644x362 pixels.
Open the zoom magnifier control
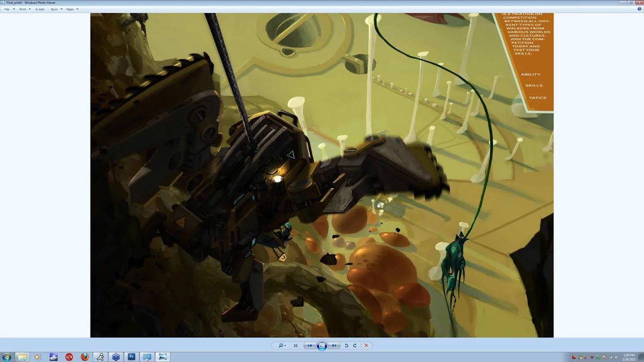pyautogui.click(x=282, y=345)
